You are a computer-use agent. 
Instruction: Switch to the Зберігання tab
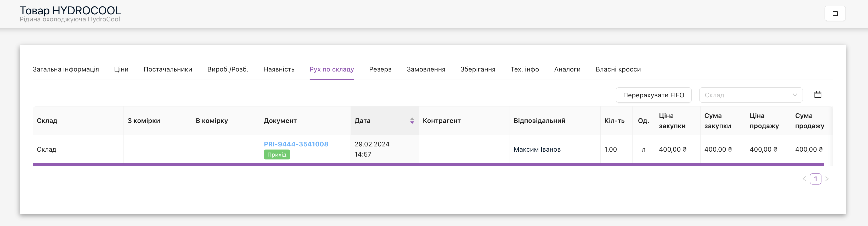pos(477,69)
